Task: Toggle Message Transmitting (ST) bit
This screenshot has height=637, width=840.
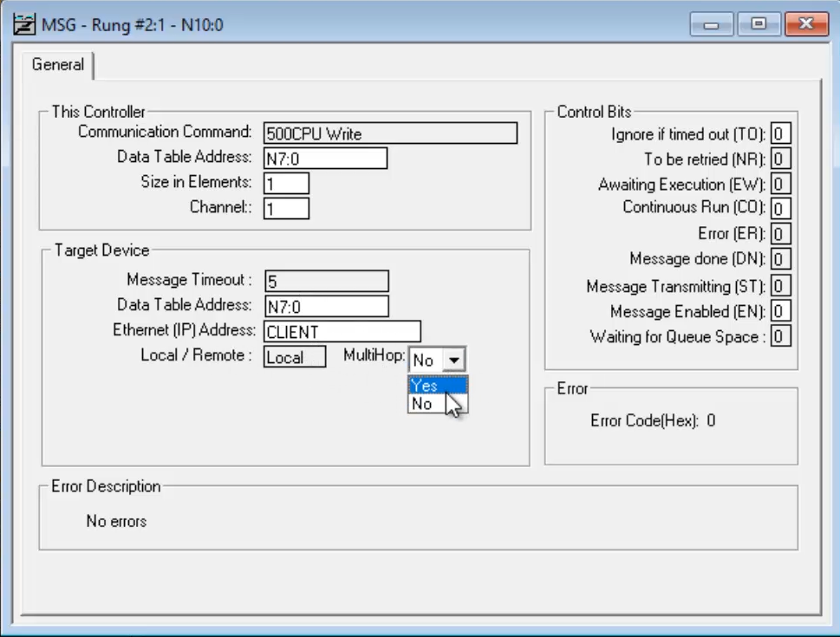Action: 780,286
